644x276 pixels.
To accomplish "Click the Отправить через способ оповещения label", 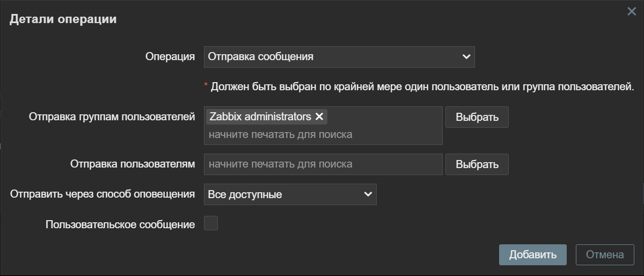I will coord(102,194).
